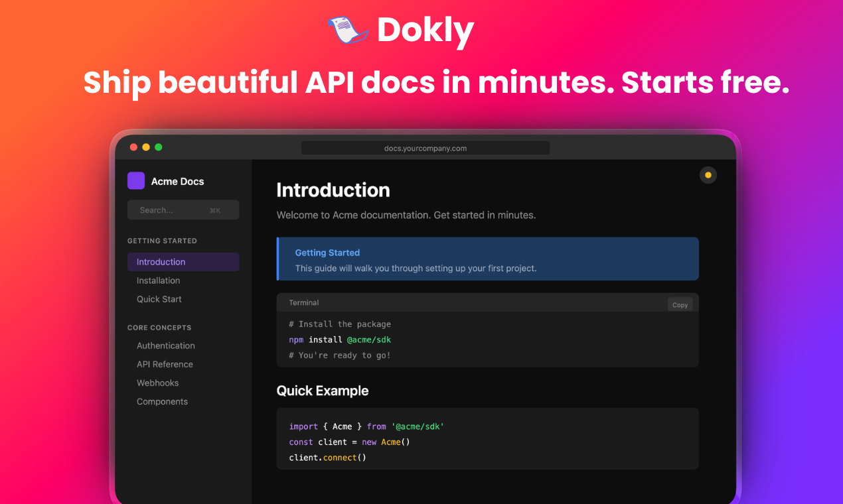The width and height of the screenshot is (843, 504).
Task: Toggle dark mode with the circle button top right
Action: tap(708, 175)
